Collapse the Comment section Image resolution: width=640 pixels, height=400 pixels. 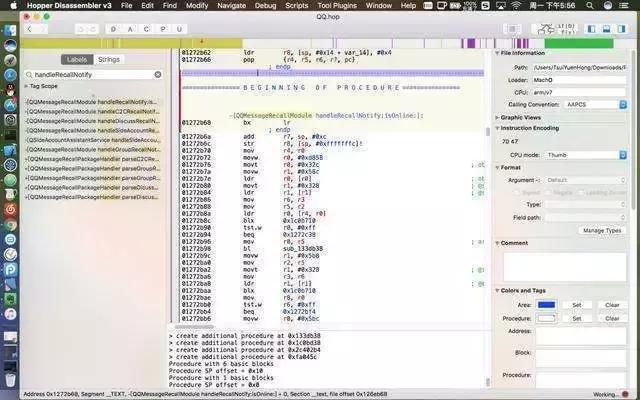pos(497,243)
